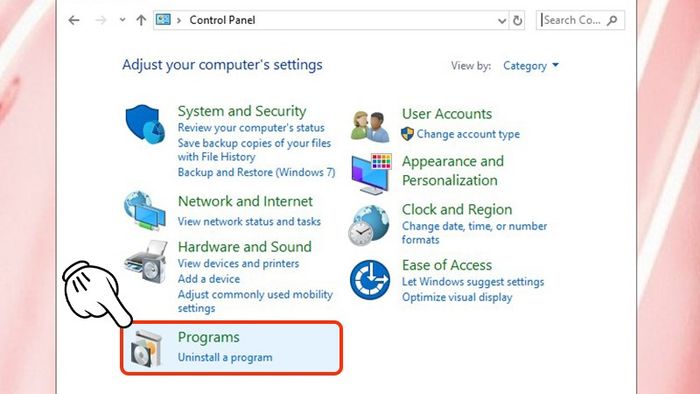
Task: Click the Programs disc box icon
Action: 146,348
